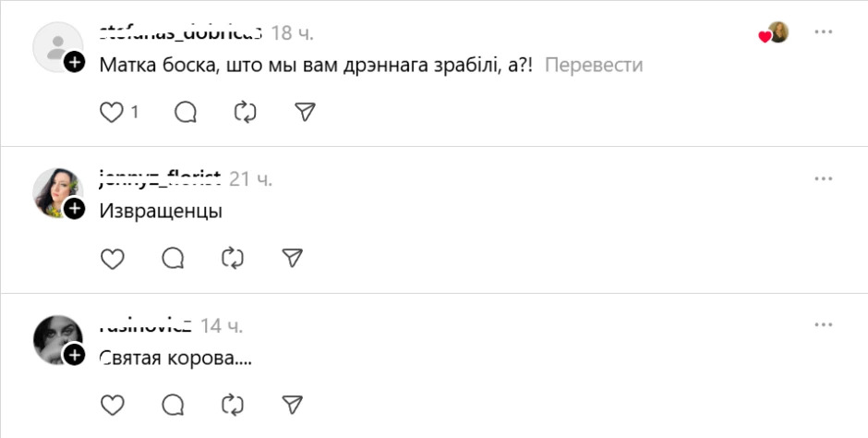Share the "Матка боска" comment

pos(305,112)
